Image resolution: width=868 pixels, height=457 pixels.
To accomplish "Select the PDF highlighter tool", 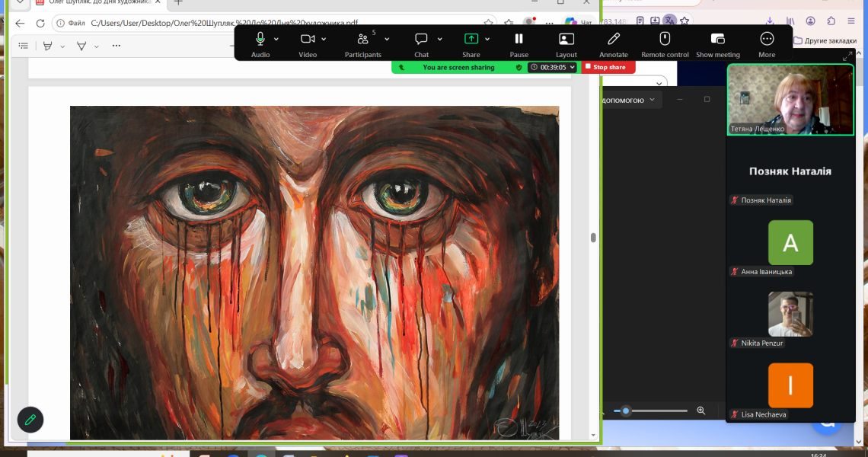I will click(x=48, y=46).
